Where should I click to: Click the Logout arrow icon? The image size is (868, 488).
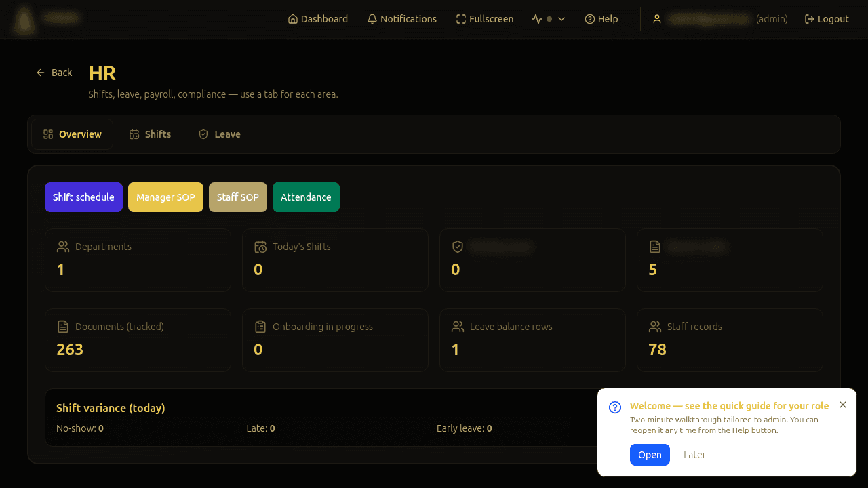[810, 19]
